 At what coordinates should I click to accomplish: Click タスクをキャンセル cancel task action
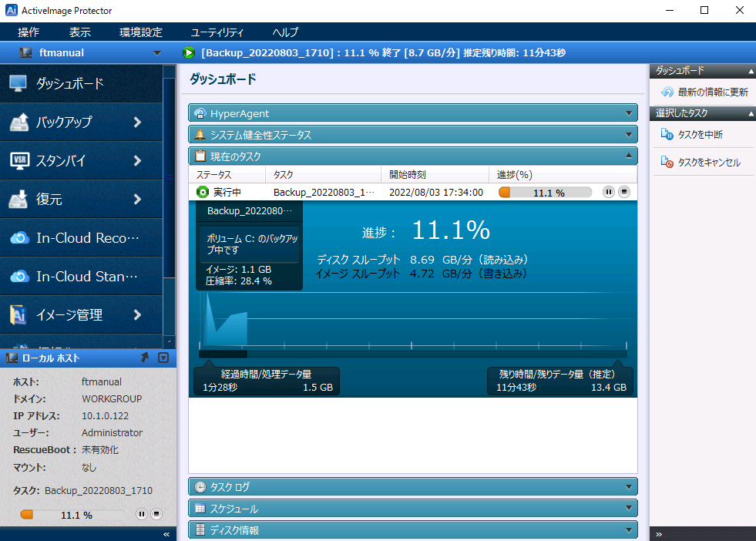point(701,163)
